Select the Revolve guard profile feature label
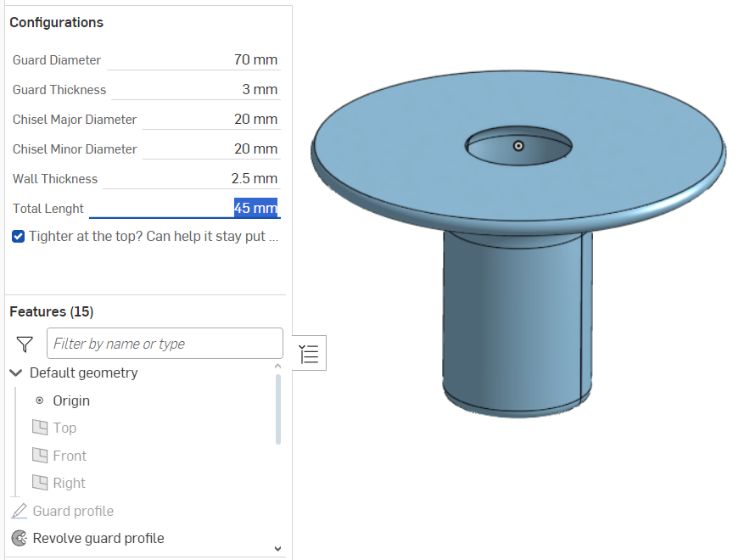Screen dimensions: 750x560 98,538
